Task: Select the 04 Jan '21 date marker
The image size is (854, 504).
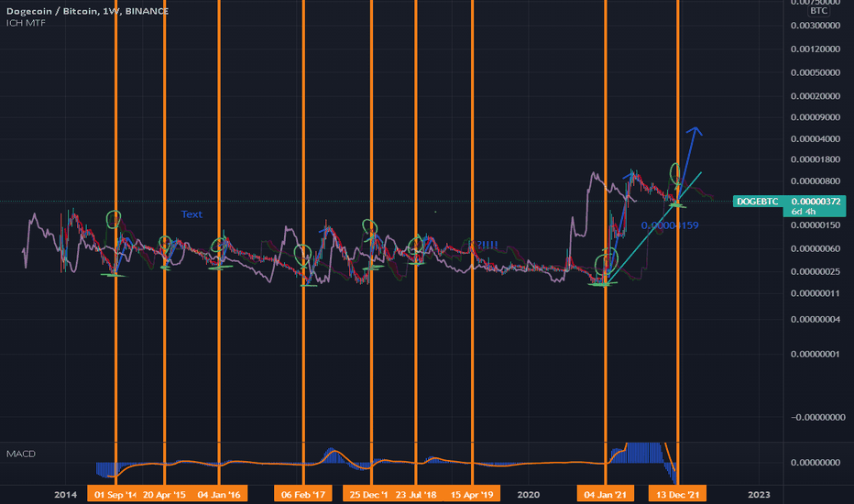Action: [x=605, y=495]
